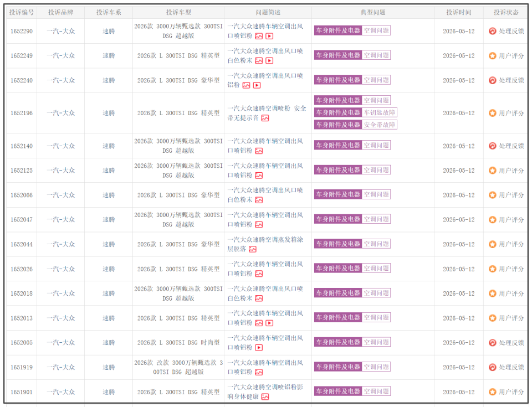This screenshot has width=532, height=407.
Task: Open description 一汽大众速腾空调喷铝粉影响身体健康
Action: [265, 391]
